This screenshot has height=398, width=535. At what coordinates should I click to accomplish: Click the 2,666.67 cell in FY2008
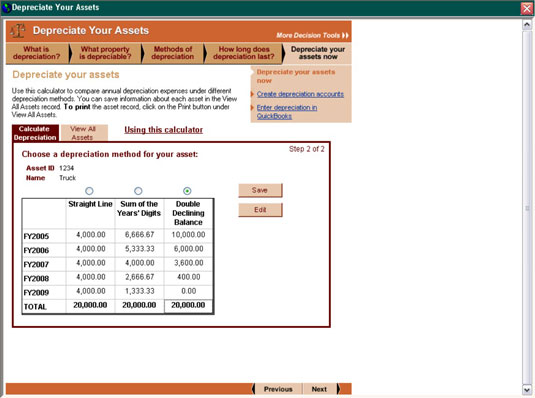140,277
